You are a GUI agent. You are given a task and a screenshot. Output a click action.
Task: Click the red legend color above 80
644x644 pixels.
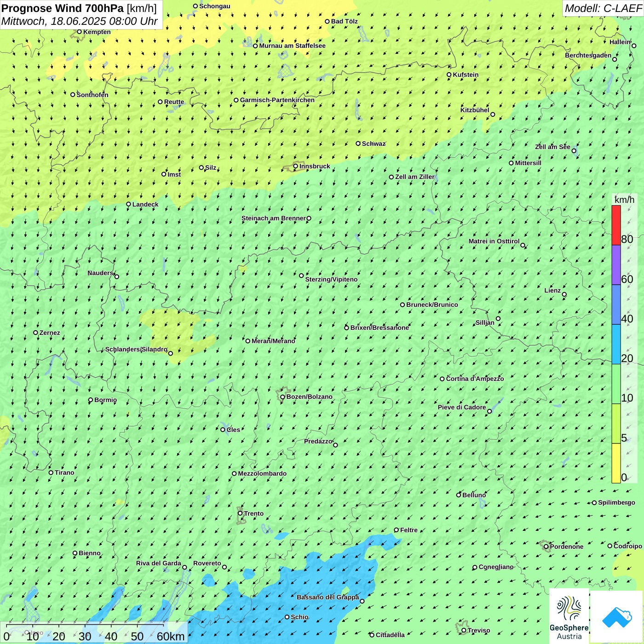[x=616, y=225]
